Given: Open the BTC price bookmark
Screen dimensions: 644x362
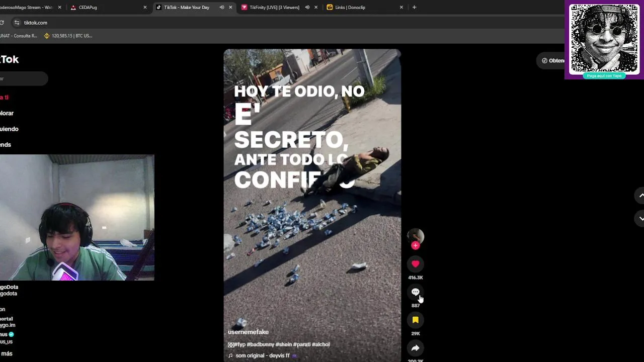Looking at the screenshot, I should pyautogui.click(x=68, y=36).
